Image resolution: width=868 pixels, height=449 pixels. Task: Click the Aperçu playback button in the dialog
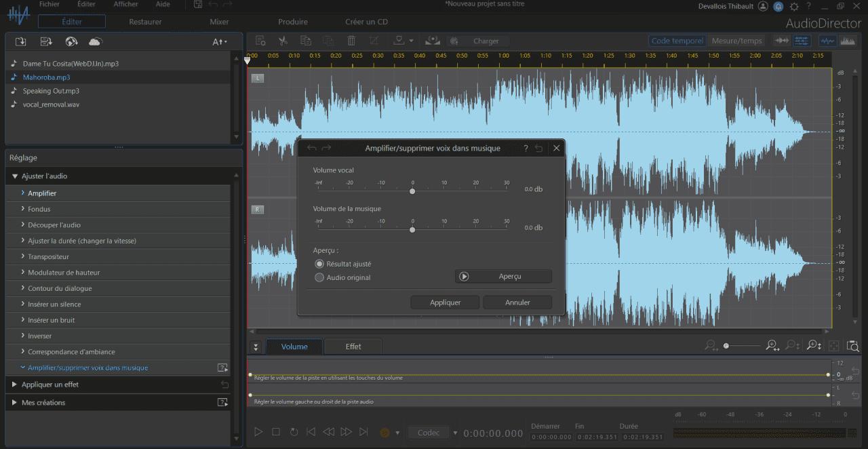(x=503, y=276)
